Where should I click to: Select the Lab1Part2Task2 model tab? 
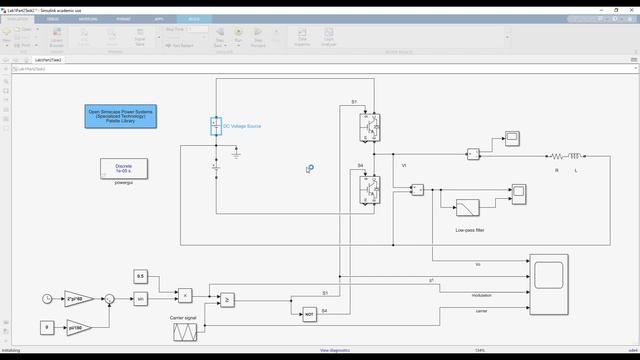click(x=48, y=60)
